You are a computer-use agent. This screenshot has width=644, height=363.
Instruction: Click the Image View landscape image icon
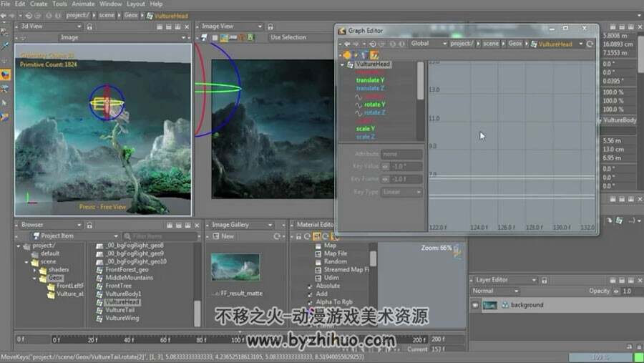[224, 37]
